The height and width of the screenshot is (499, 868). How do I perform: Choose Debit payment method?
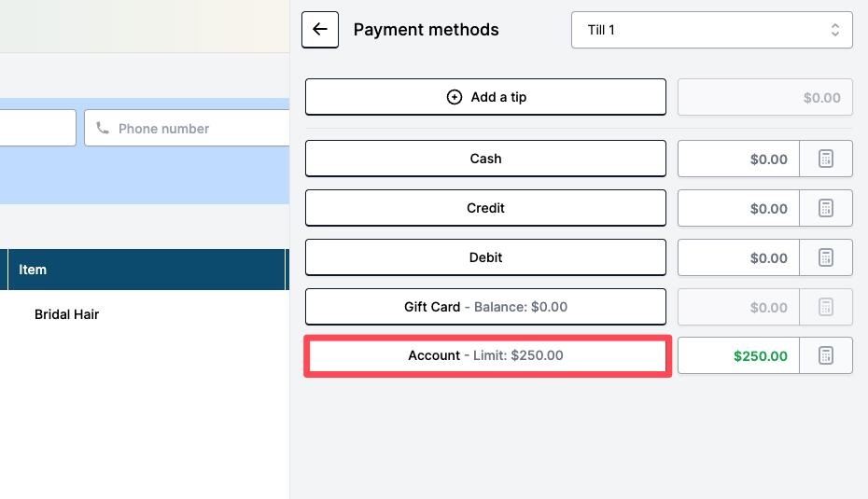485,257
